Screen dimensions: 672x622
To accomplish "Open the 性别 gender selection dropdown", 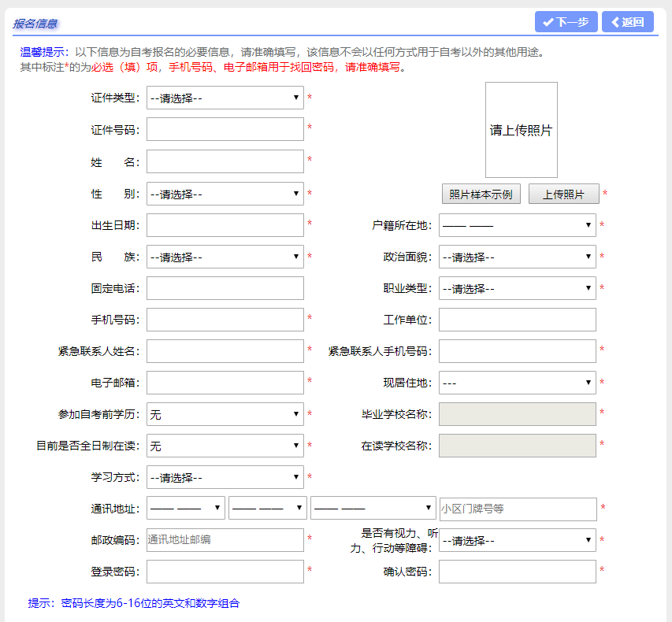I will [x=225, y=193].
